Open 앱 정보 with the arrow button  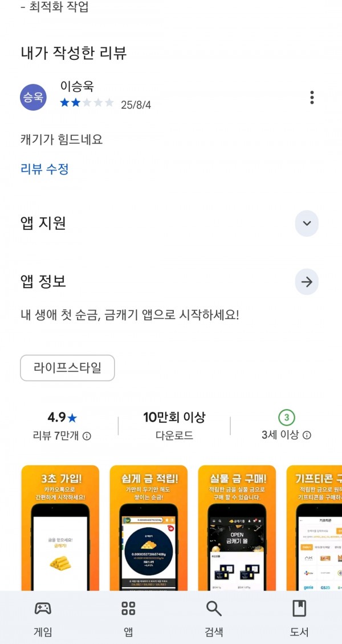tap(307, 282)
